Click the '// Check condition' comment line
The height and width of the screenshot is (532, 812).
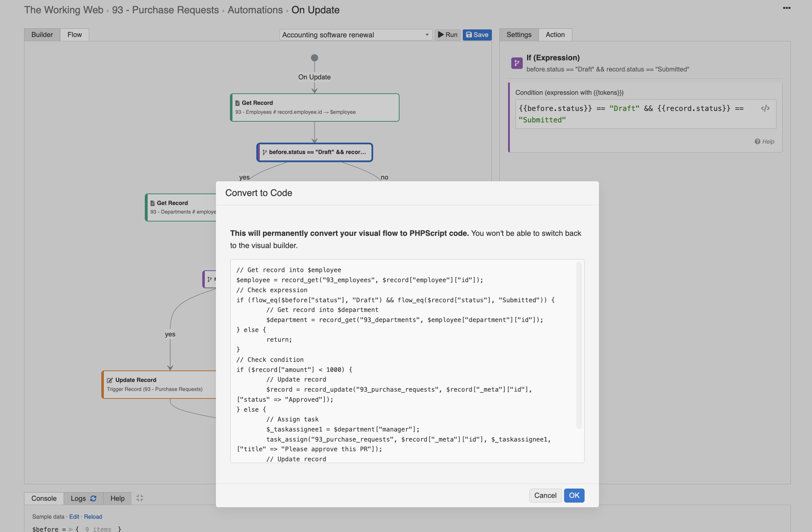tap(270, 360)
